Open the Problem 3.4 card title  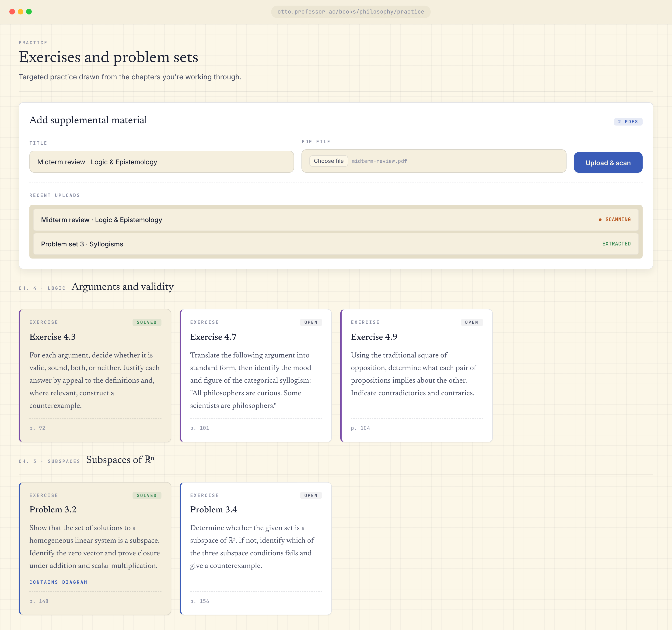pos(214,509)
